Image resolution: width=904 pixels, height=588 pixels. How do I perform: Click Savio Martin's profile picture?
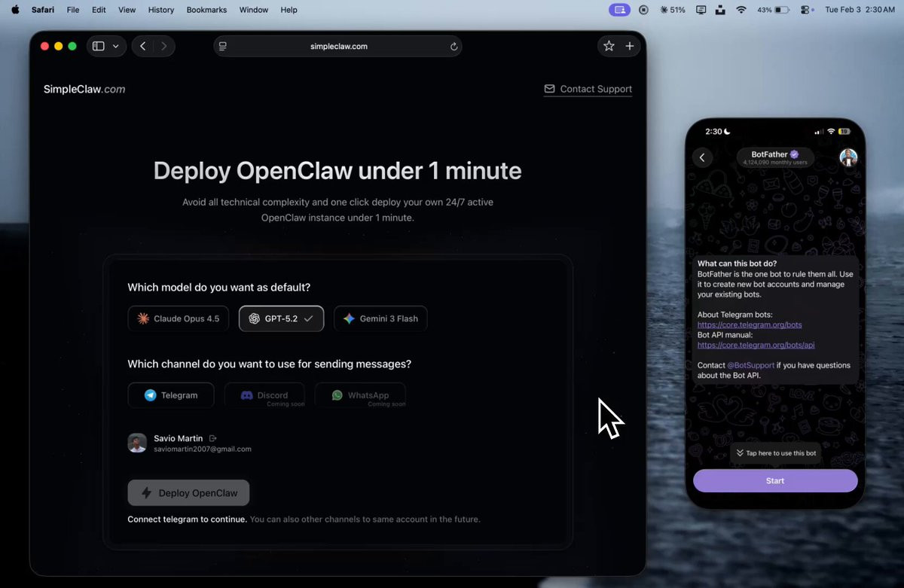click(137, 443)
